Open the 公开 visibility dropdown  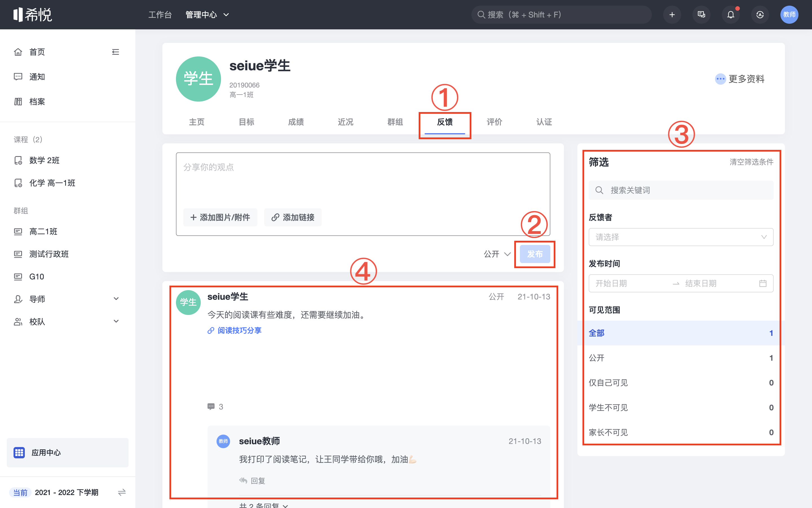(x=497, y=254)
